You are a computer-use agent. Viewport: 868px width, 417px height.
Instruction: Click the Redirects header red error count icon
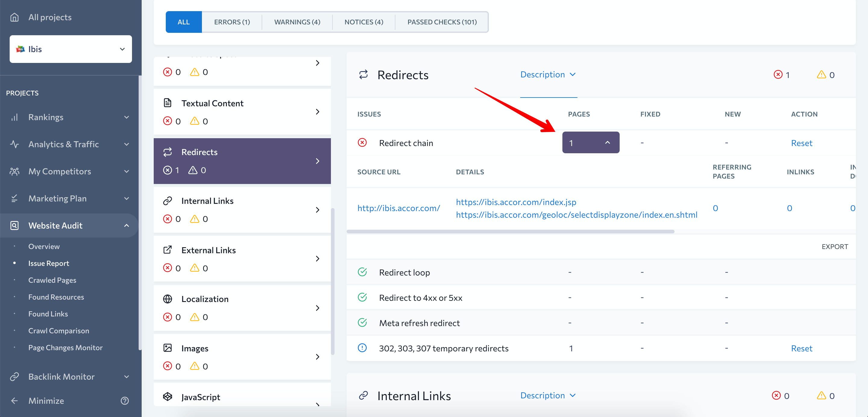click(778, 74)
